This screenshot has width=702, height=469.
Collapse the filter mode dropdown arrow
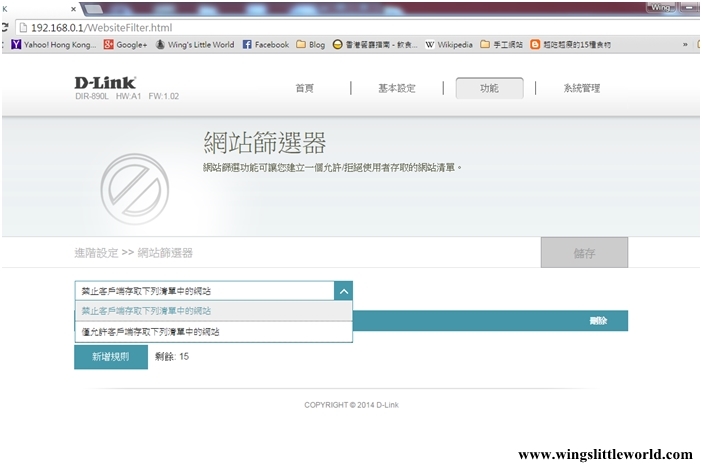coord(343,291)
